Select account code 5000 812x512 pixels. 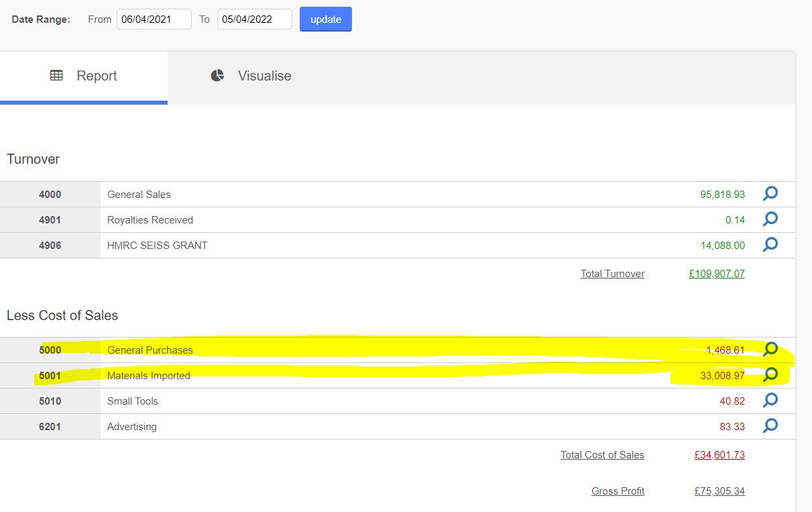click(x=50, y=350)
